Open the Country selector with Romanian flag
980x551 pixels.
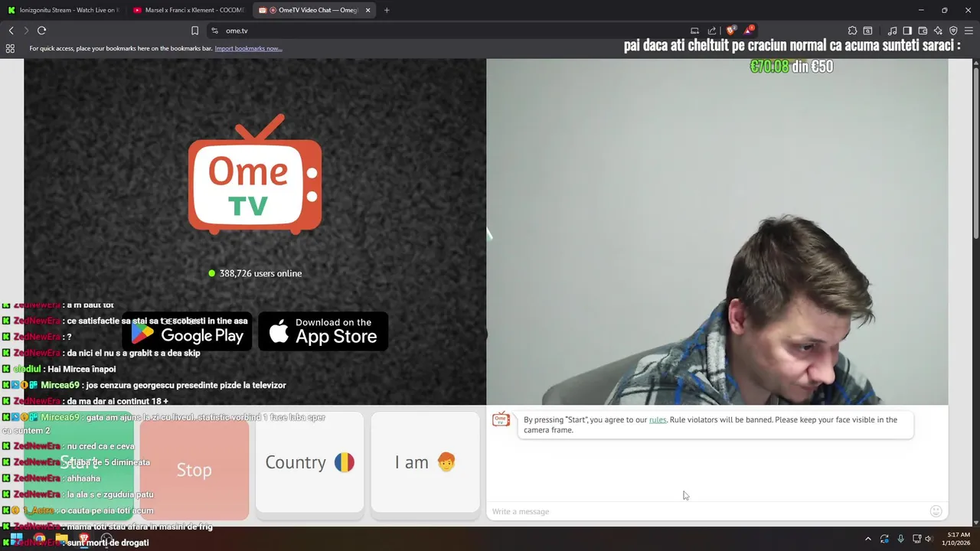(x=309, y=462)
